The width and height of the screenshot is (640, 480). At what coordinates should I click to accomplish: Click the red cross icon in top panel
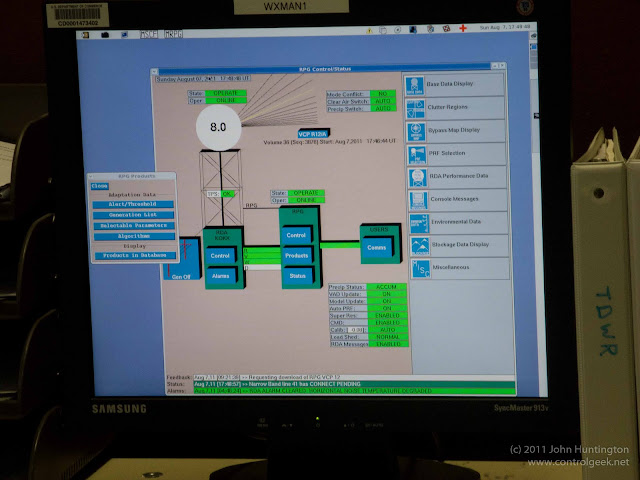(463, 28)
